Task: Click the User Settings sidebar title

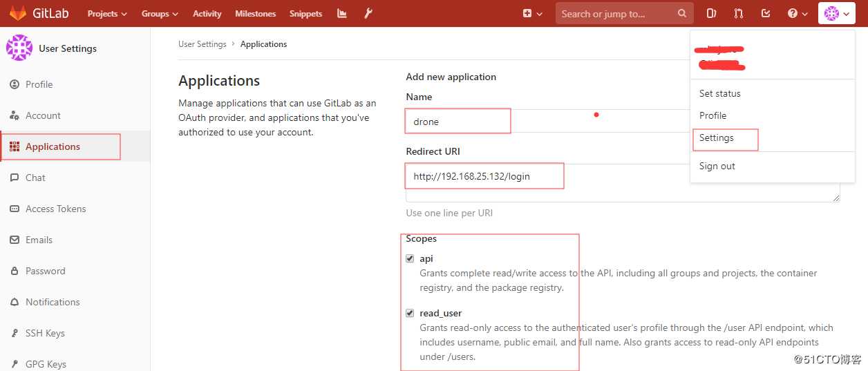Action: click(68, 48)
